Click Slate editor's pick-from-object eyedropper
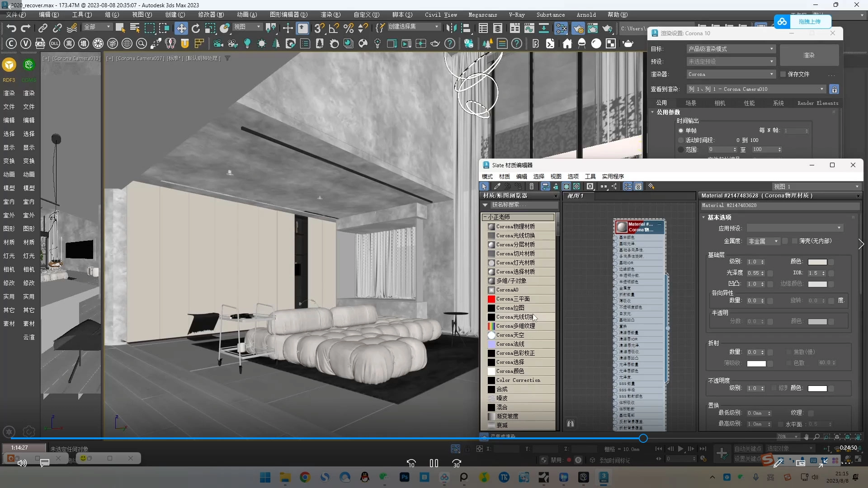The image size is (868, 488). tap(497, 186)
